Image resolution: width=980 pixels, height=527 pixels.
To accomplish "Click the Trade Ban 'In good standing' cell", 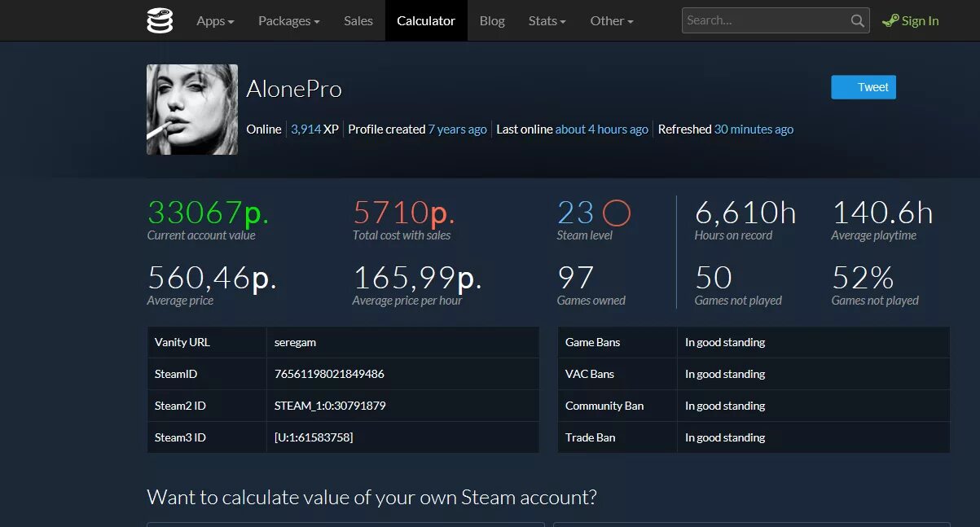I will pyautogui.click(x=814, y=437).
